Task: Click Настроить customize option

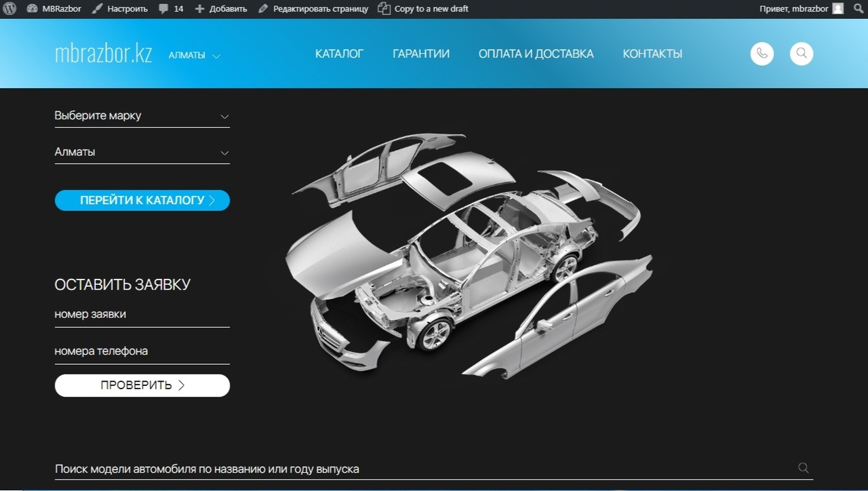Action: pyautogui.click(x=120, y=9)
